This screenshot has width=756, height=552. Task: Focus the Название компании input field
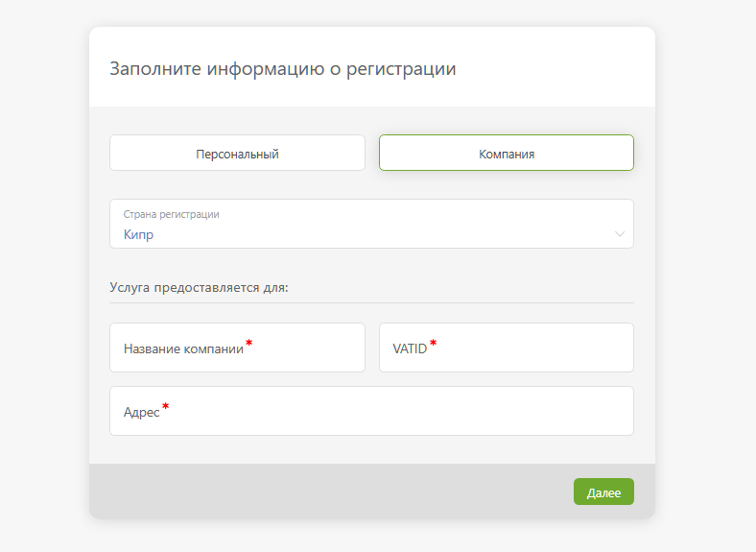237,348
